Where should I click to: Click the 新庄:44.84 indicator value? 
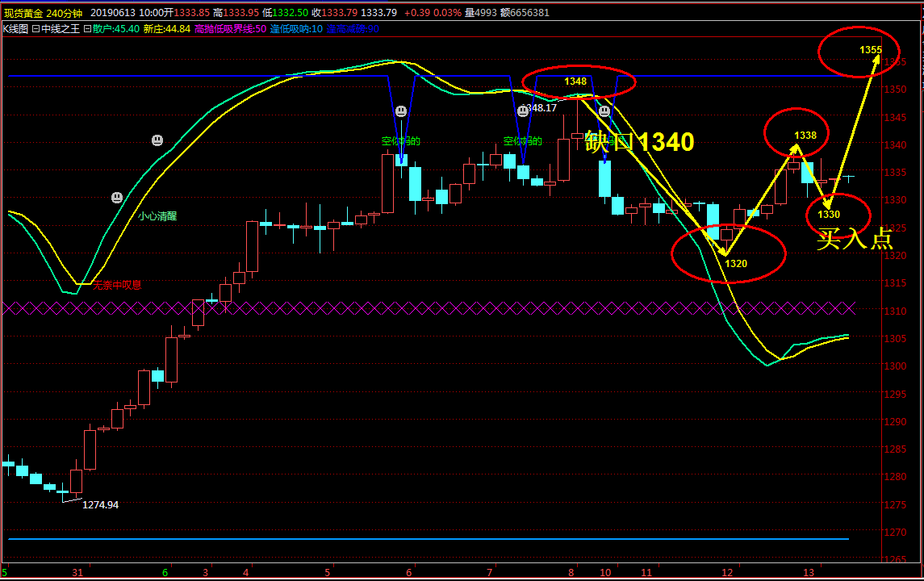pos(167,29)
